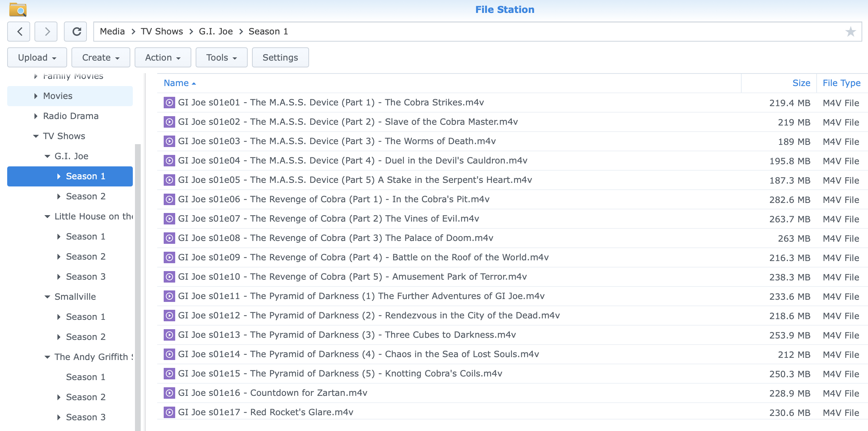This screenshot has width=868, height=431.
Task: Select Season 3 under Little House
Action: (86, 277)
